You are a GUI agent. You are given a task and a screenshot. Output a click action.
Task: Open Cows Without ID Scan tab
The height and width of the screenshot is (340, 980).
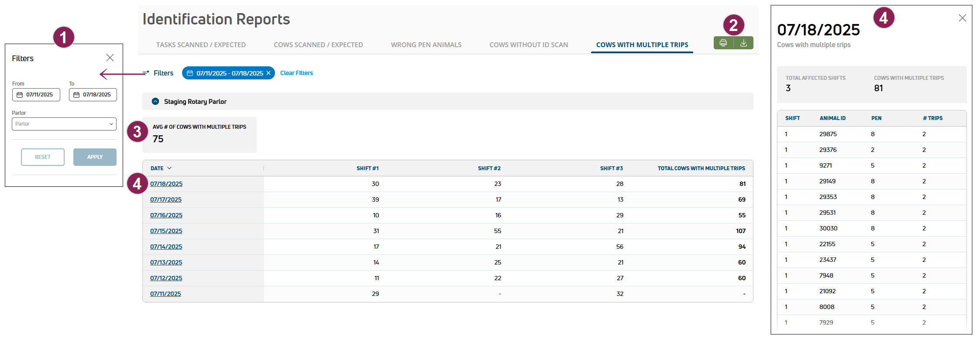[529, 45]
